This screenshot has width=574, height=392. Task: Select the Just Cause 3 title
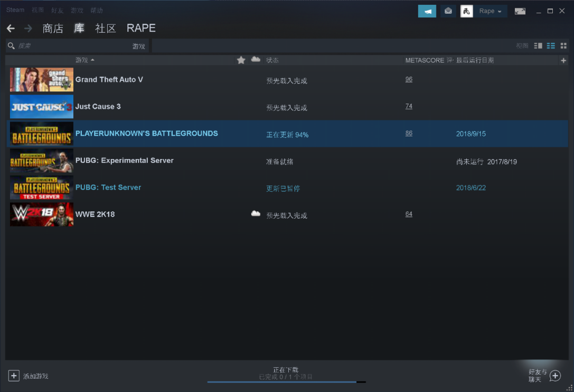pyautogui.click(x=98, y=107)
